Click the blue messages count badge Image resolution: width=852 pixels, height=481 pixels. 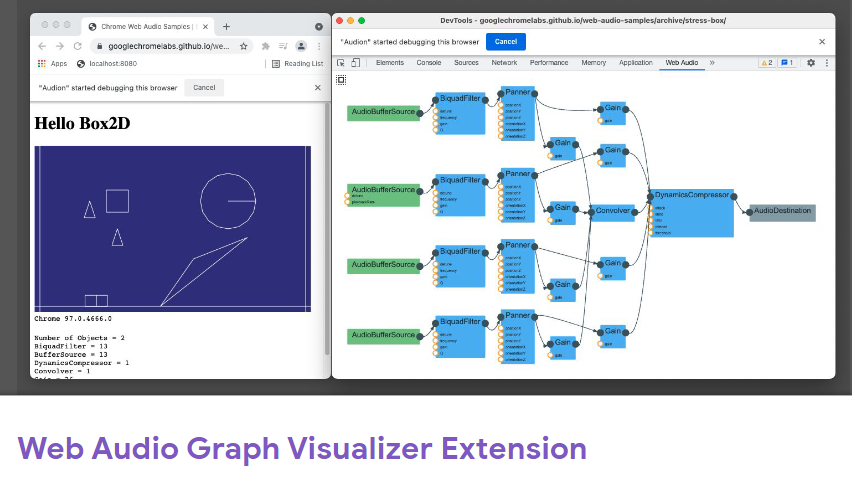(x=787, y=63)
